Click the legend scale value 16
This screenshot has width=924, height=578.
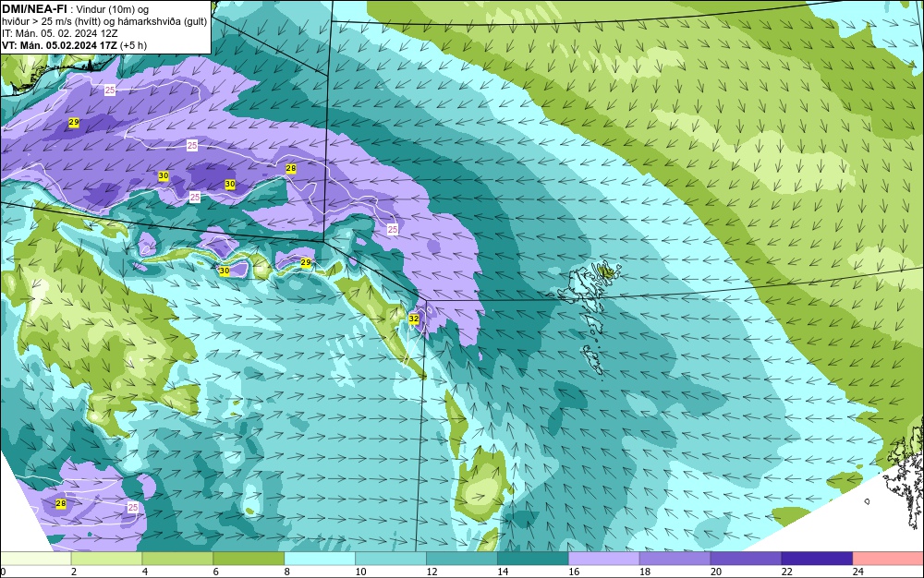pyautogui.click(x=574, y=572)
